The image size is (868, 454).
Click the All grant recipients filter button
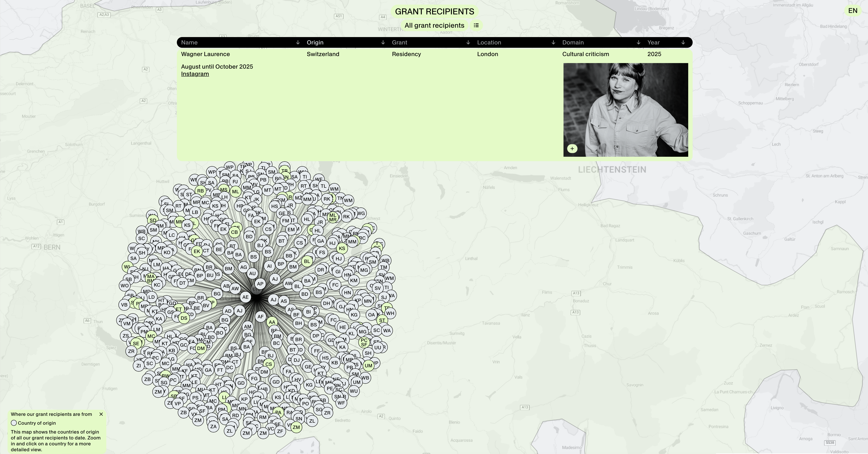point(434,25)
